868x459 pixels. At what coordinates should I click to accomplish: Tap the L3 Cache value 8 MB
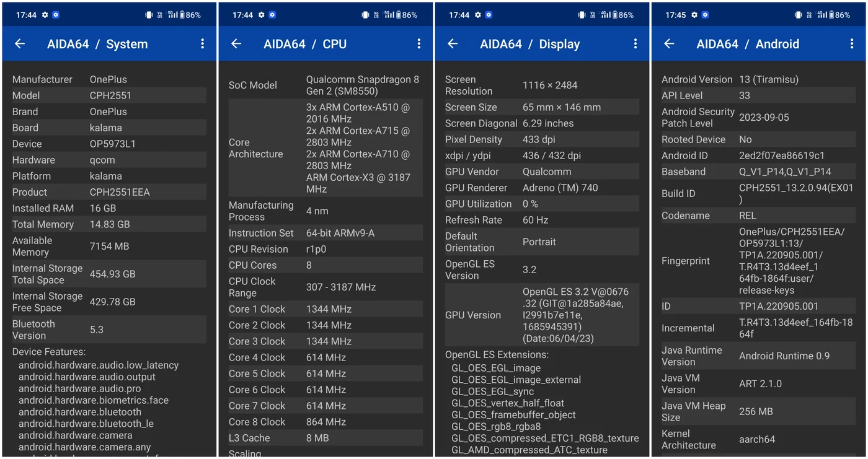(x=319, y=438)
